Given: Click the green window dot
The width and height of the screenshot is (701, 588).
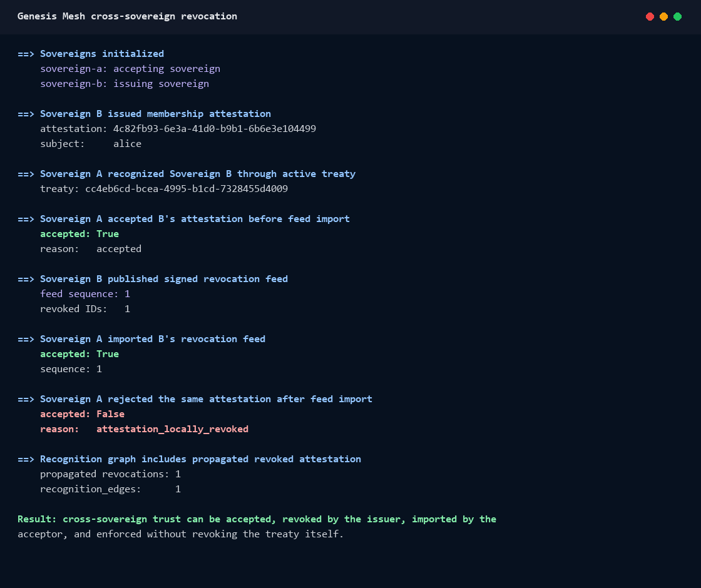Looking at the screenshot, I should point(677,16).
